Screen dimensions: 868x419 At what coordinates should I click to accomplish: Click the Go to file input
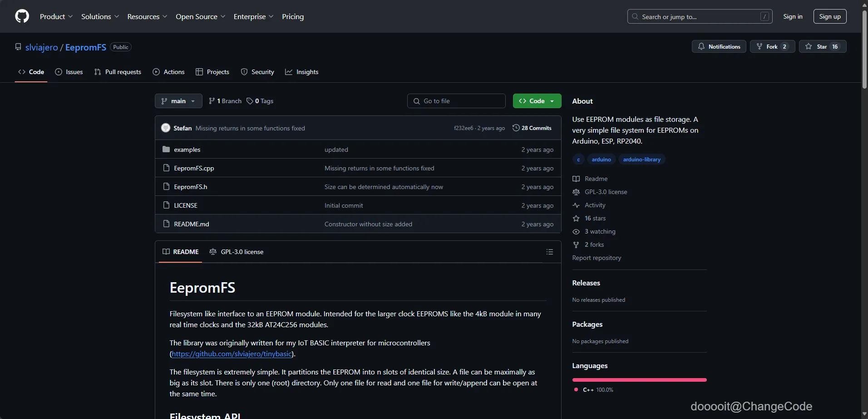click(x=456, y=101)
